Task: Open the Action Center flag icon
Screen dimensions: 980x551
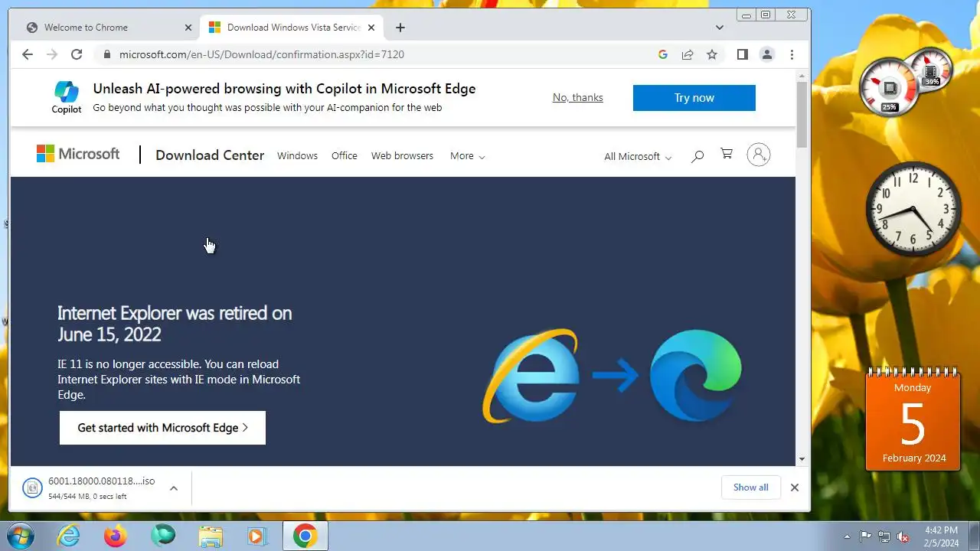Action: tap(865, 536)
